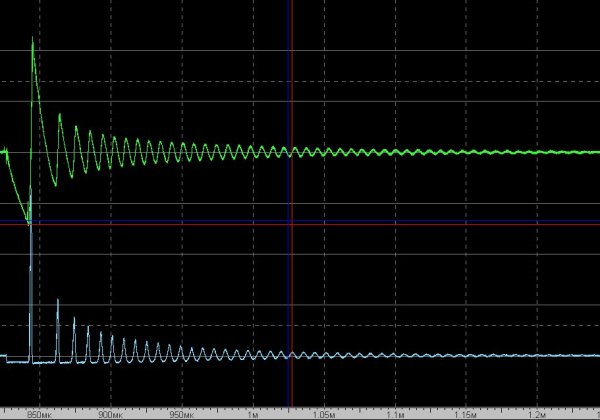The image size is (600, 420).
Task: Click green waveform start at left edge
Action: coord(3,152)
